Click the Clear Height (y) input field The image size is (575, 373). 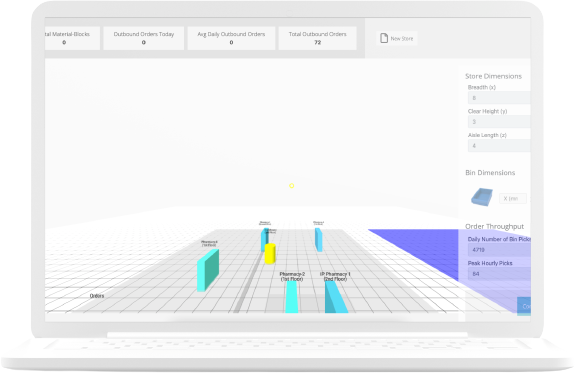pyautogui.click(x=499, y=122)
